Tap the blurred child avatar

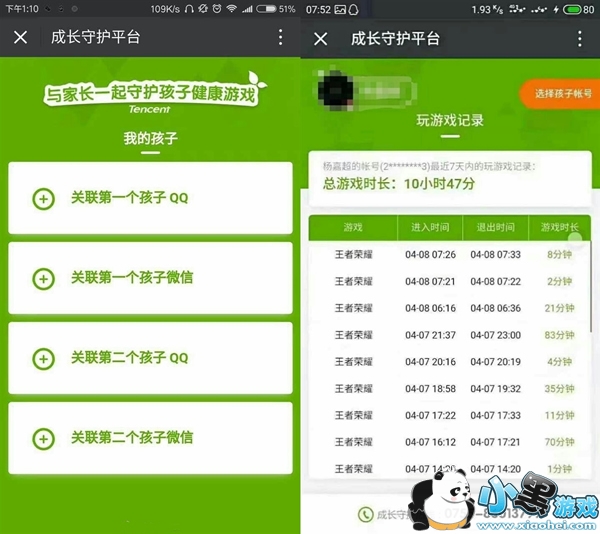336,91
